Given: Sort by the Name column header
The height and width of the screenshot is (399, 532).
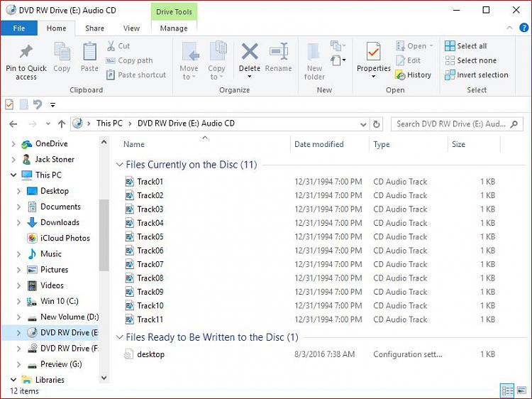Looking at the screenshot, I should pos(205,144).
